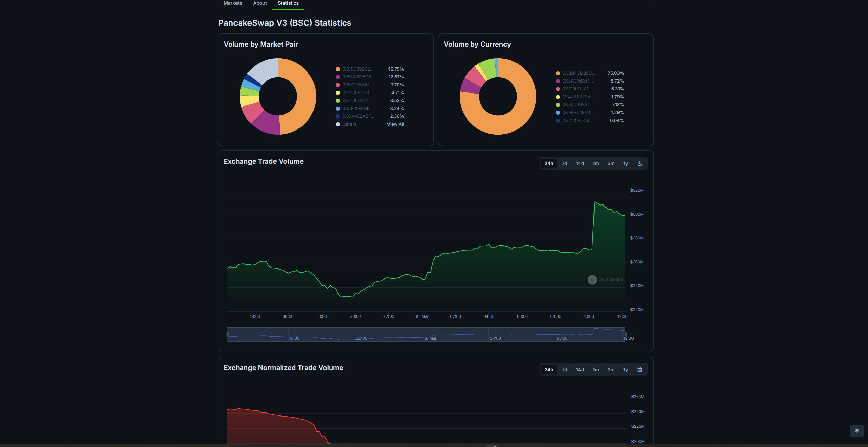868x447 pixels.
Task: Download the Exchange Trade Volume chart
Action: (639, 163)
